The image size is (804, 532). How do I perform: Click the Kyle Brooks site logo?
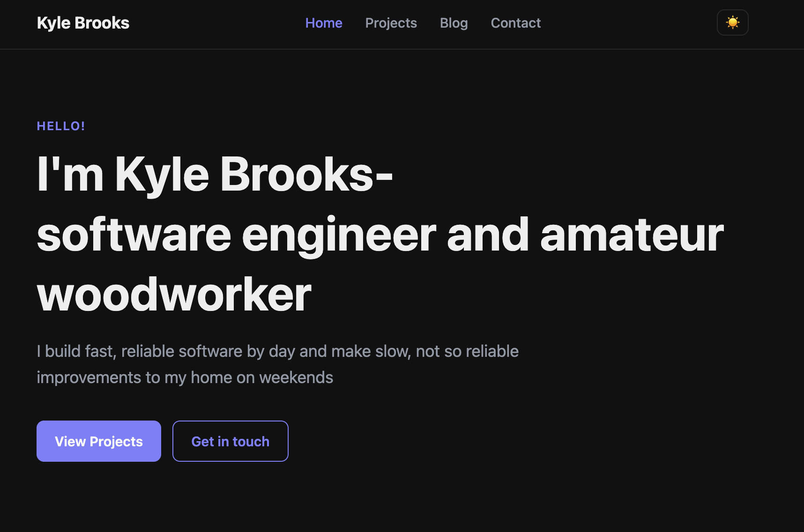pyautogui.click(x=83, y=23)
